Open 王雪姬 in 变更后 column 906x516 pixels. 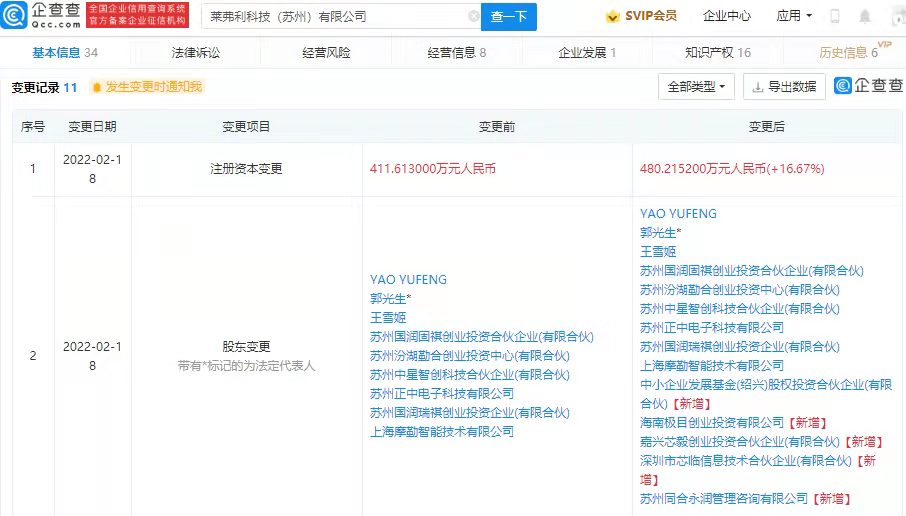coord(658,252)
